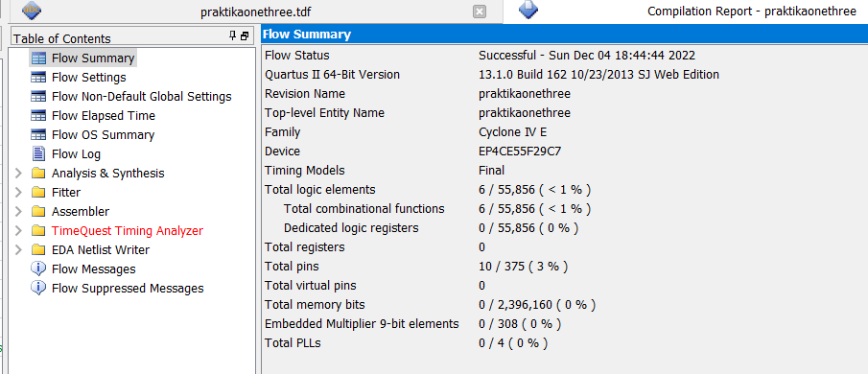Click the Flow Suppressed Messages info icon
This screenshot has width=868, height=374.
tap(38, 289)
